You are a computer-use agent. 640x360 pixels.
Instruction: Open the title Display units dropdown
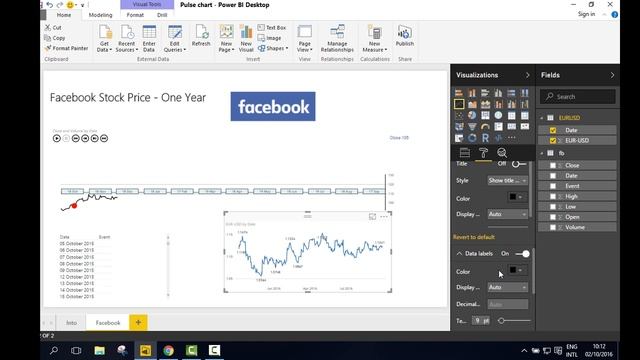(508, 214)
